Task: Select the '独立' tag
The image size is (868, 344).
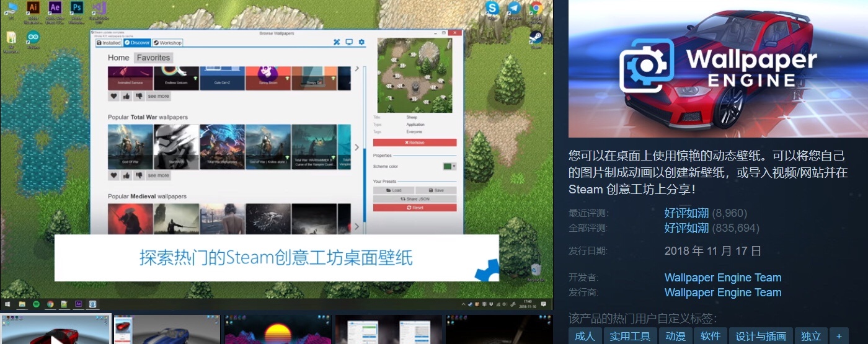Action: (x=811, y=336)
